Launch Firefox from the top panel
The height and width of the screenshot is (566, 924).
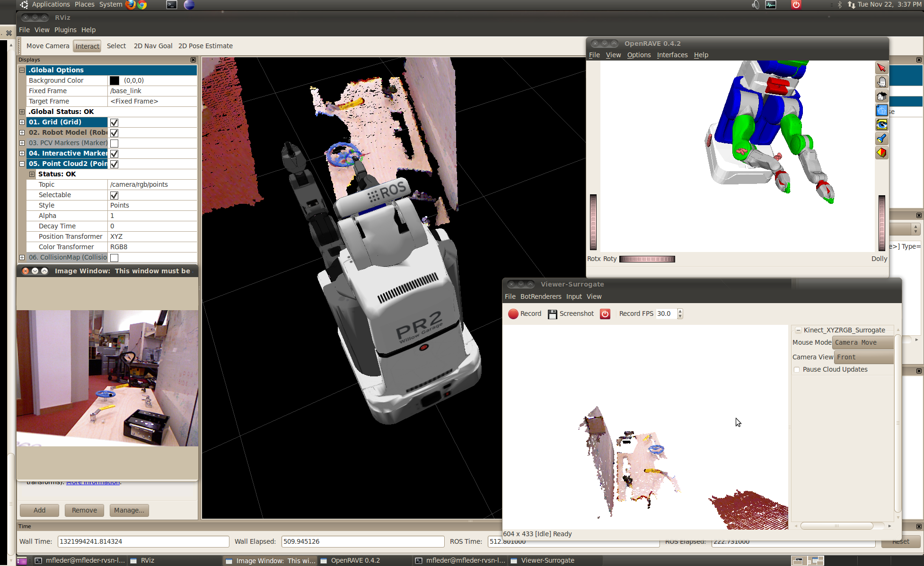click(131, 5)
